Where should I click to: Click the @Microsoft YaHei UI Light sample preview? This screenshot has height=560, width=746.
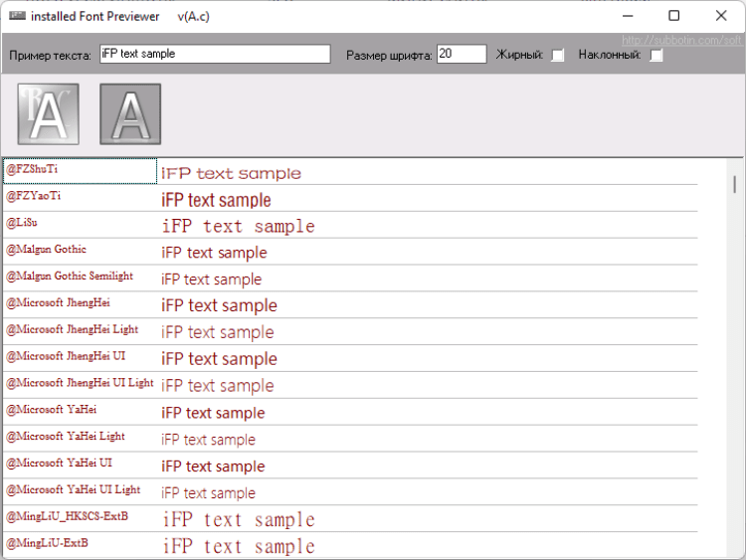click(x=209, y=492)
